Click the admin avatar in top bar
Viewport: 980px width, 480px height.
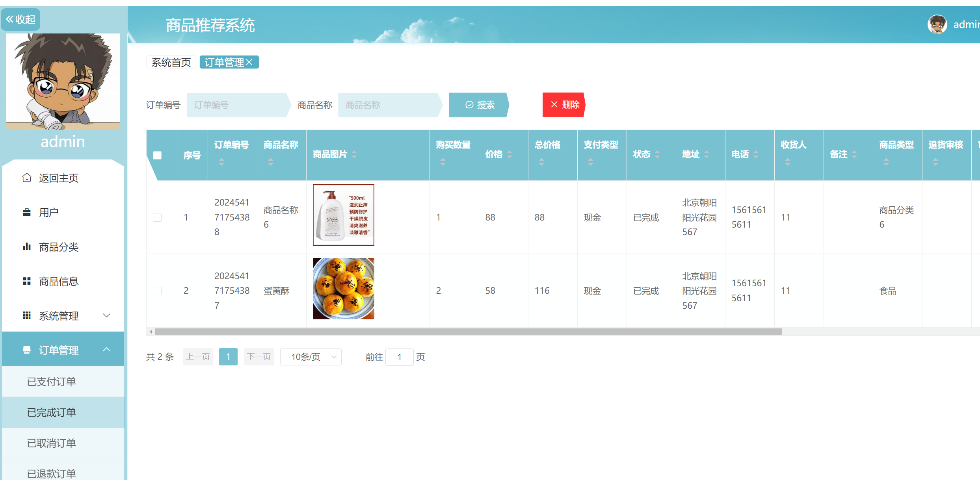click(937, 24)
